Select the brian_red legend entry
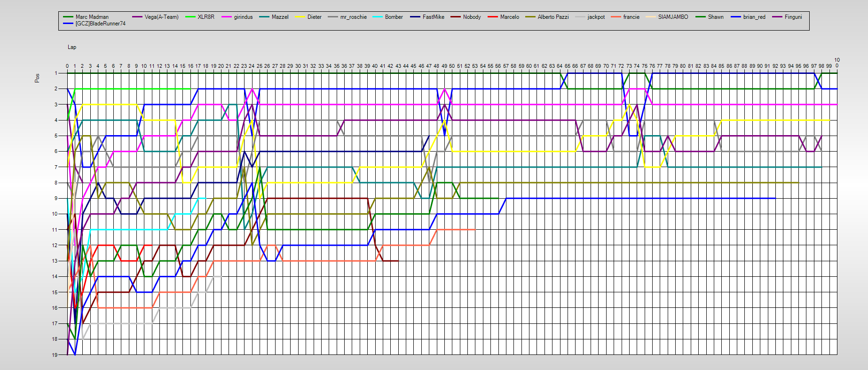Viewport: 868px width, 370px height. point(754,17)
